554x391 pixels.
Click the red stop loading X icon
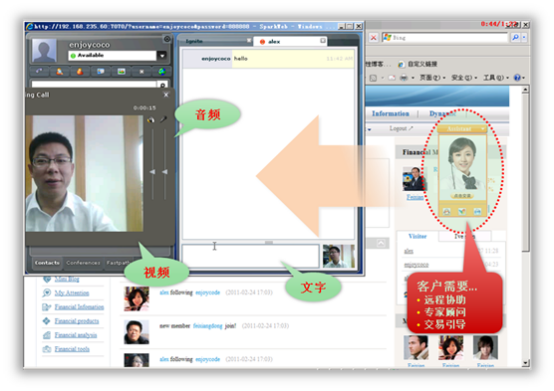pos(373,37)
